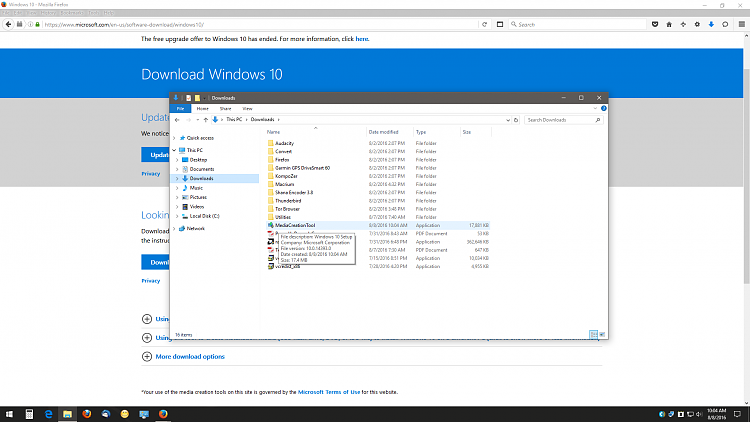This screenshot has width=750, height=422.
Task: Click Explorer address bar refresh icon
Action: (x=516, y=120)
